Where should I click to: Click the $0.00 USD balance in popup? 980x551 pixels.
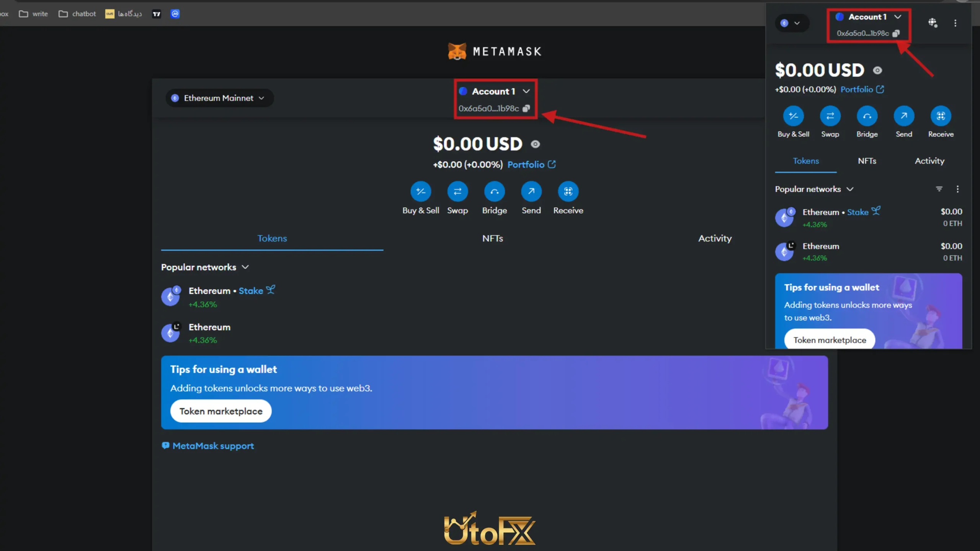click(820, 70)
